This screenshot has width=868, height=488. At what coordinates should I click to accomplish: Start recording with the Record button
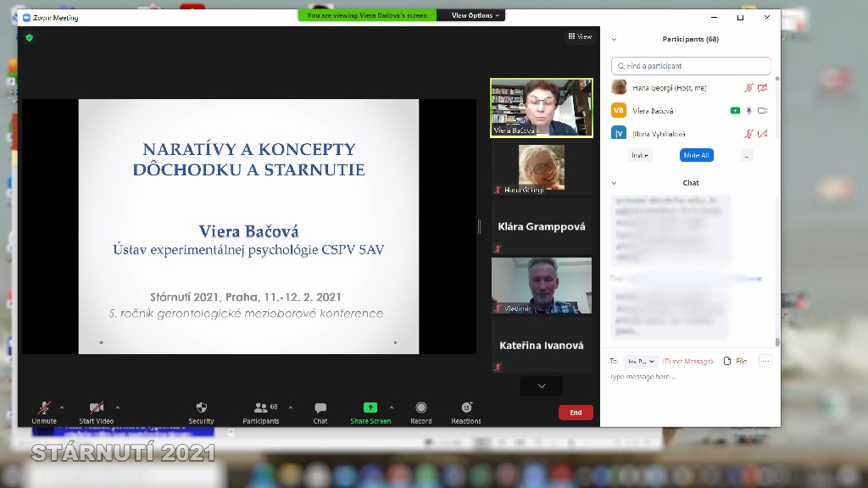tap(421, 408)
